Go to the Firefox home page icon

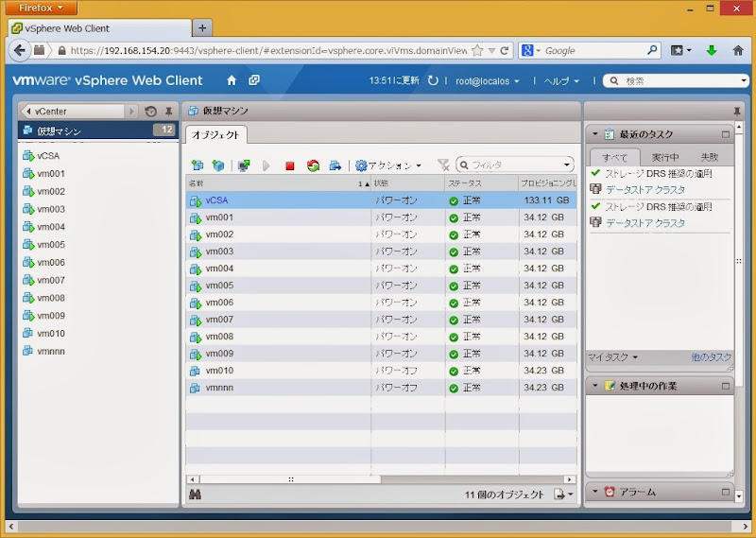click(738, 50)
